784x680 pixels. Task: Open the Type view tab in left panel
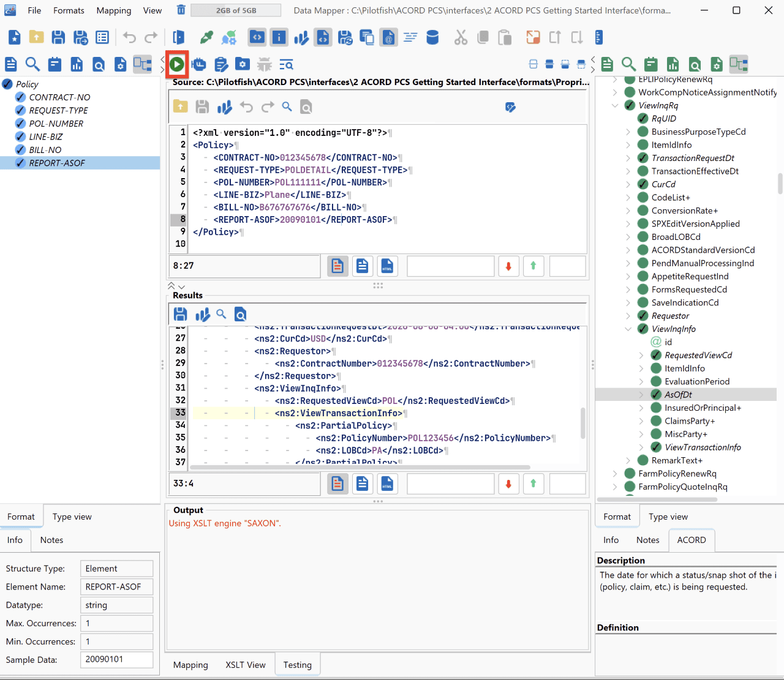point(72,517)
